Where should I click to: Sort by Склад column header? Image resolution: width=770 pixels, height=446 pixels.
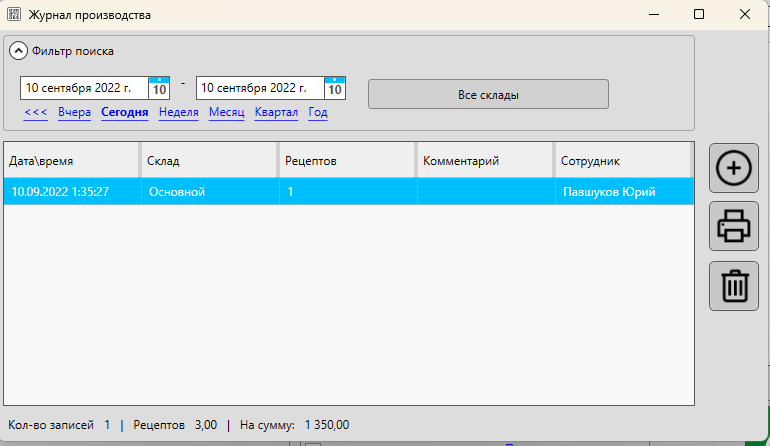208,160
